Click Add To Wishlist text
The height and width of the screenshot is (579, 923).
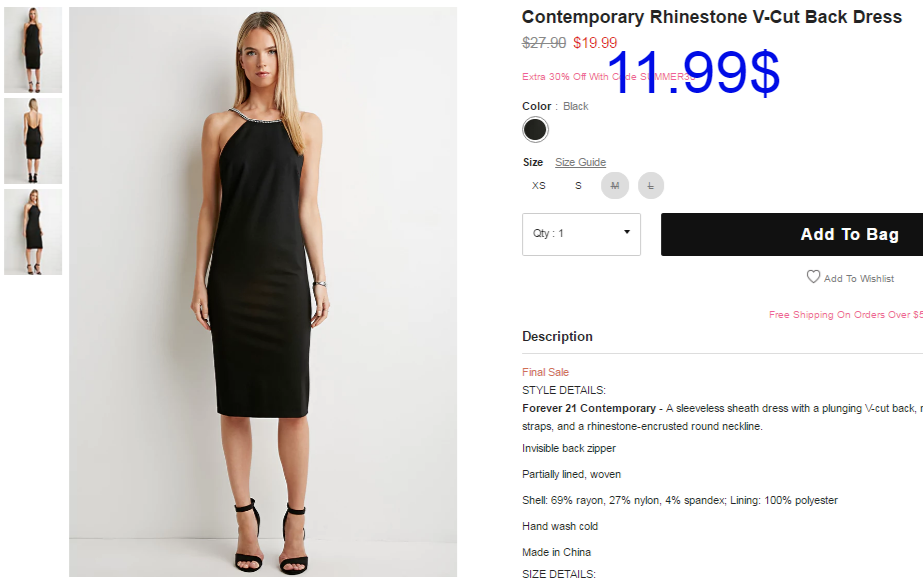click(x=859, y=278)
